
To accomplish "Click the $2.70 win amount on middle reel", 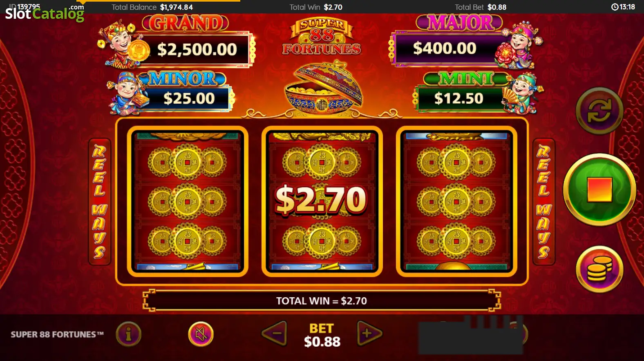I will pyautogui.click(x=321, y=200).
